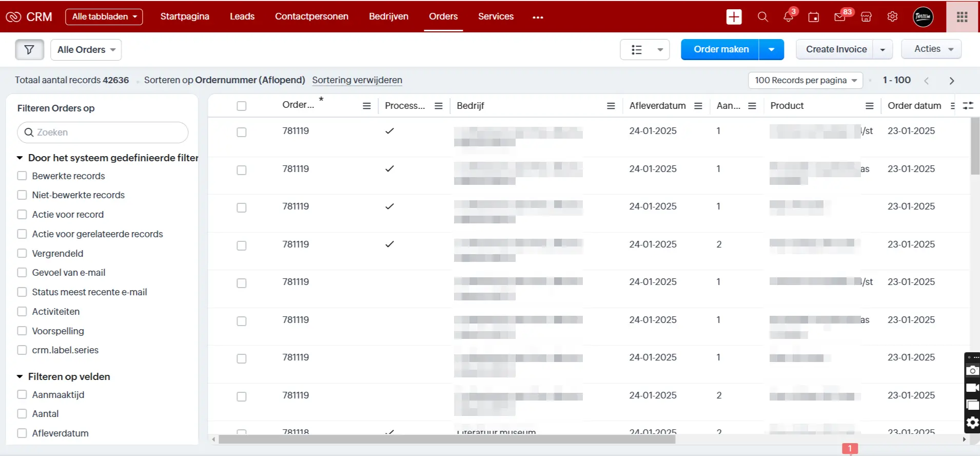Open the view type dropdown arrow
This screenshot has width=980, height=456.
(x=660, y=50)
